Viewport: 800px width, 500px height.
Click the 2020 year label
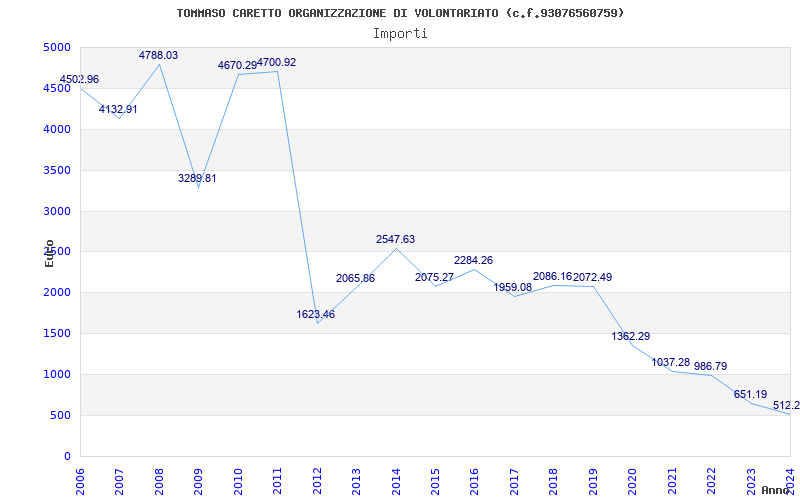633,482
